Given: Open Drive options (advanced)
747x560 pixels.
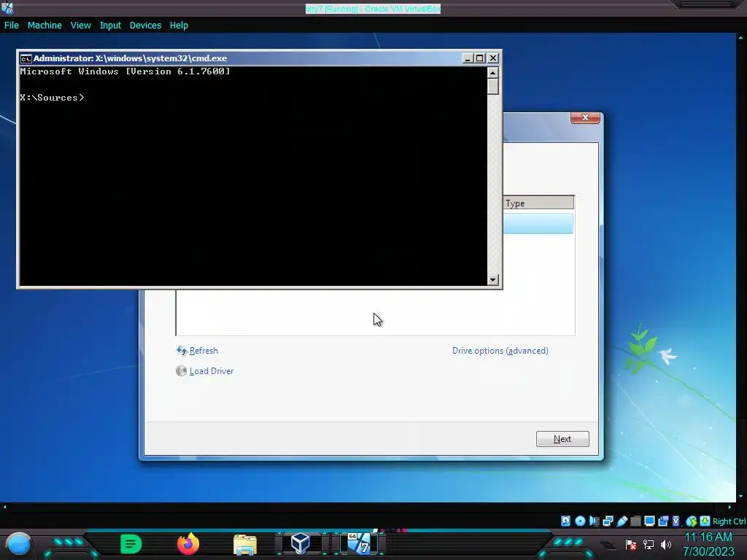Looking at the screenshot, I should (x=500, y=351).
